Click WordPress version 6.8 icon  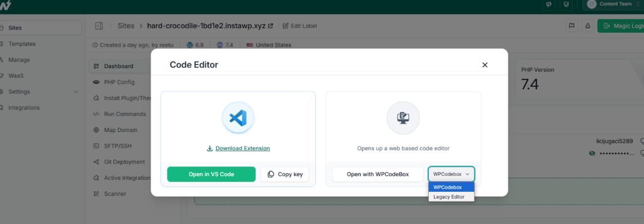pos(190,45)
